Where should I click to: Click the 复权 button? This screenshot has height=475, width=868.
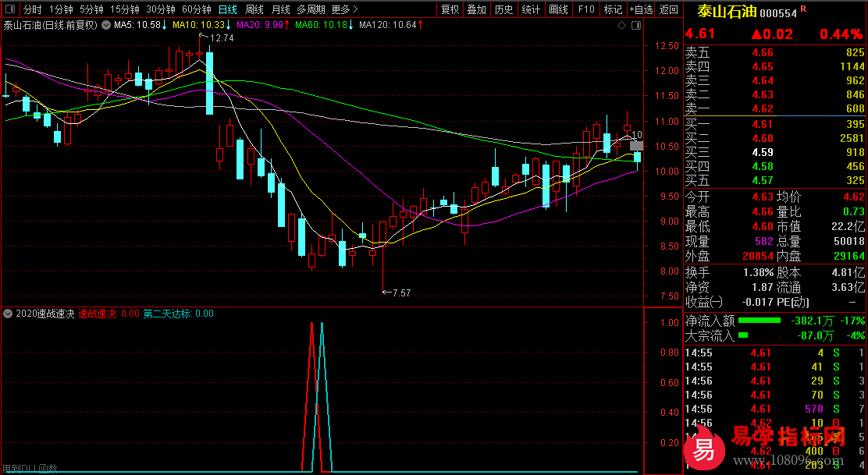[450, 9]
